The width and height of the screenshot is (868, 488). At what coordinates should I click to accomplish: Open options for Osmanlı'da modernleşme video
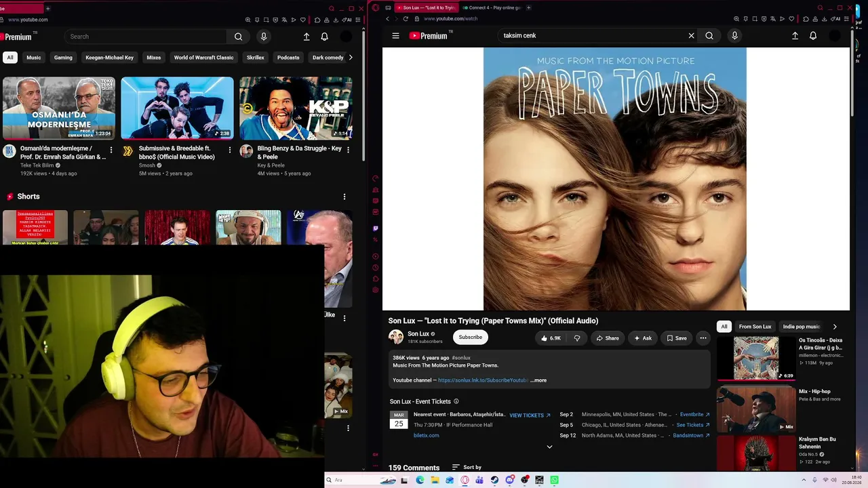[111, 150]
